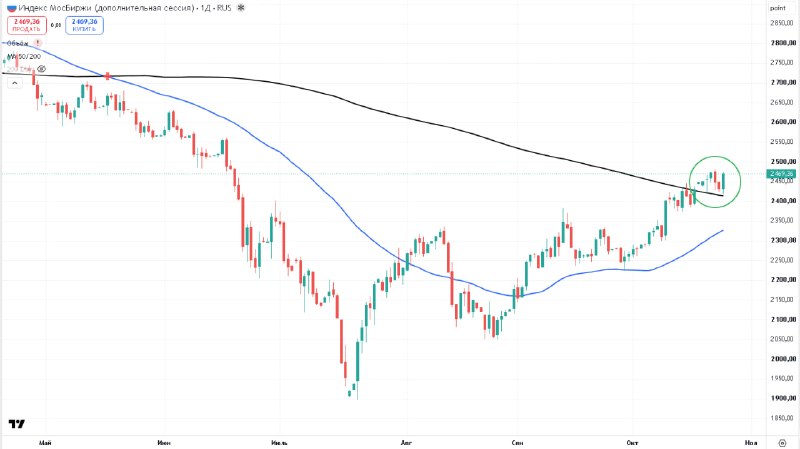
Task: Open the Индекс МосБиржи symbol title
Action: pos(107,8)
